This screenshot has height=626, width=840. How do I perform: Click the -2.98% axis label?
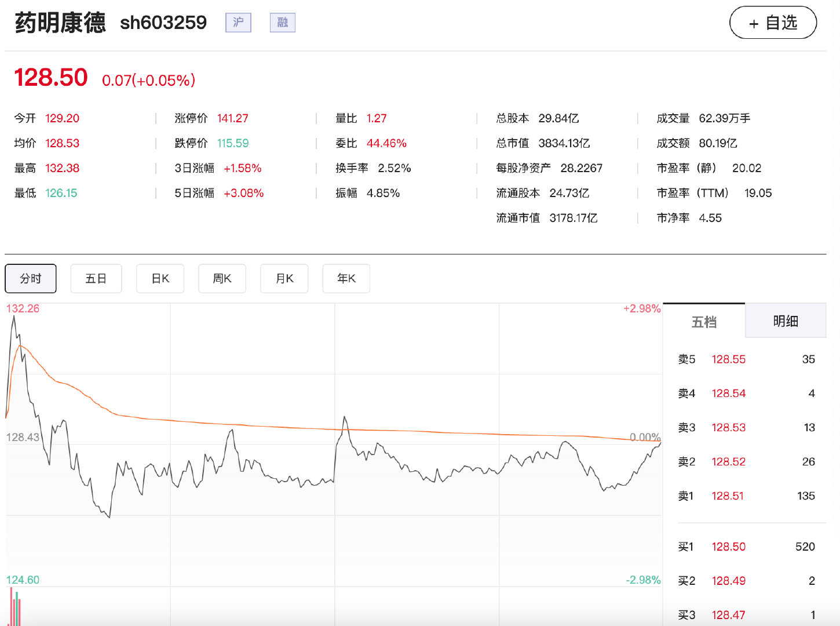tap(643, 580)
